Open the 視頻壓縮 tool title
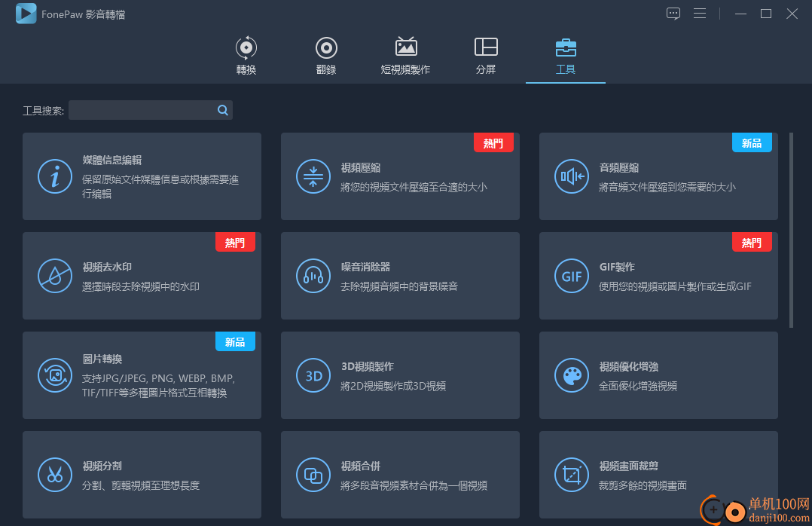This screenshot has height=526, width=812. [x=361, y=168]
